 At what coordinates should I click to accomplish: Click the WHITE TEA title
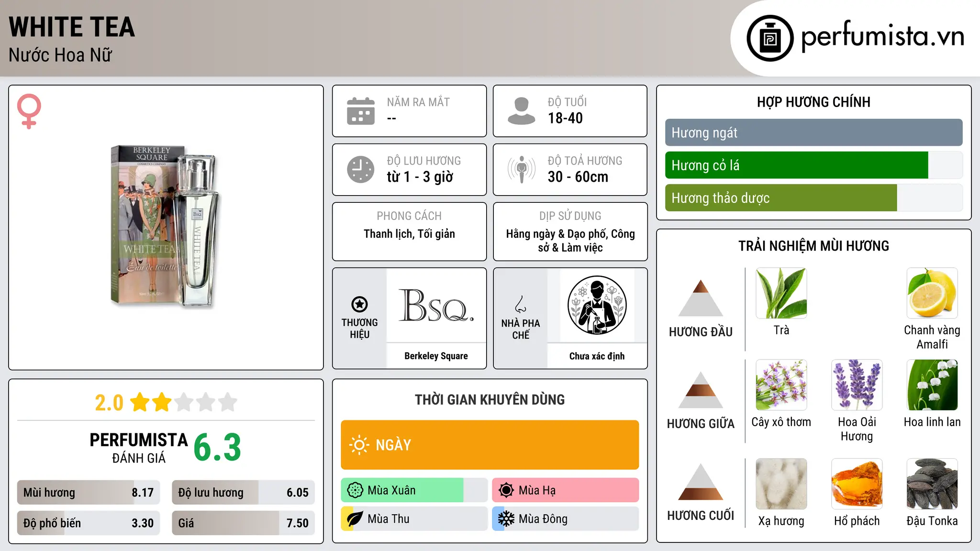[x=72, y=27]
